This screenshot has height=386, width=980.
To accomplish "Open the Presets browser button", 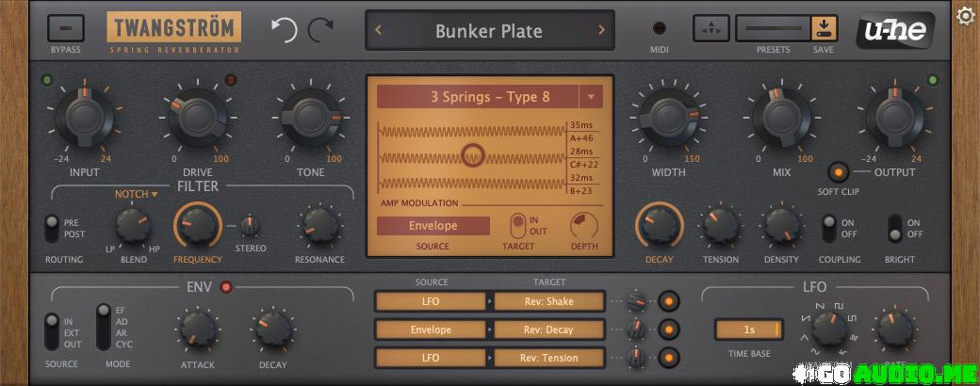I will click(x=773, y=28).
